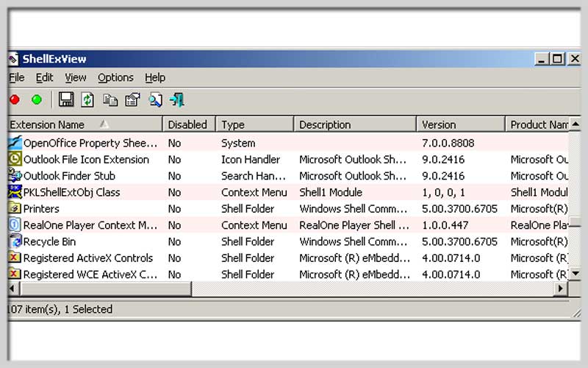Click the vertical scrollbar down arrow
Screen dimensions: 588x368
(x=576, y=274)
